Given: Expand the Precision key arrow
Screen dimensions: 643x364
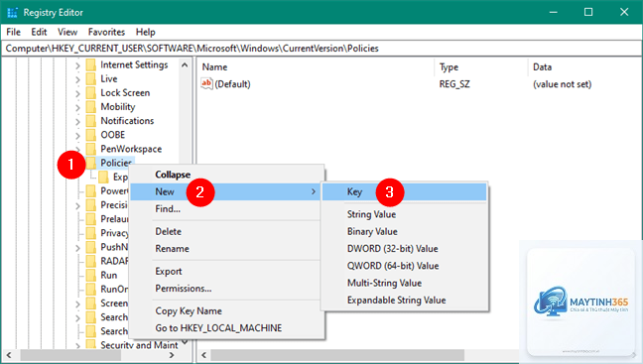Looking at the screenshot, I should [77, 205].
